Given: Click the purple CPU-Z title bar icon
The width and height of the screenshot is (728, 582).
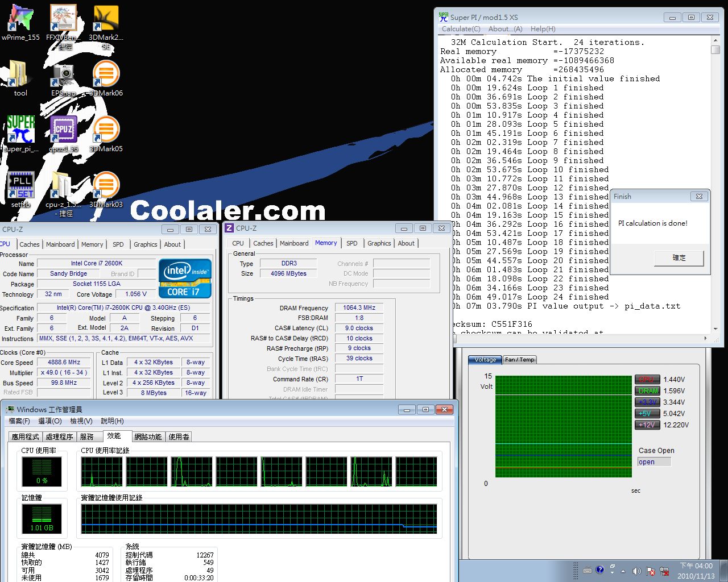Looking at the screenshot, I should pos(229,228).
